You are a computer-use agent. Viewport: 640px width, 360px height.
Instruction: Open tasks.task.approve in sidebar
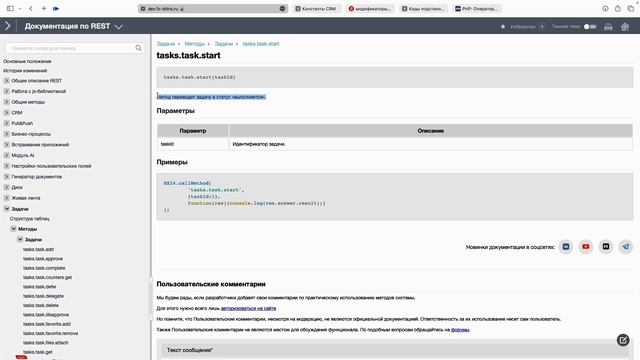(43, 259)
